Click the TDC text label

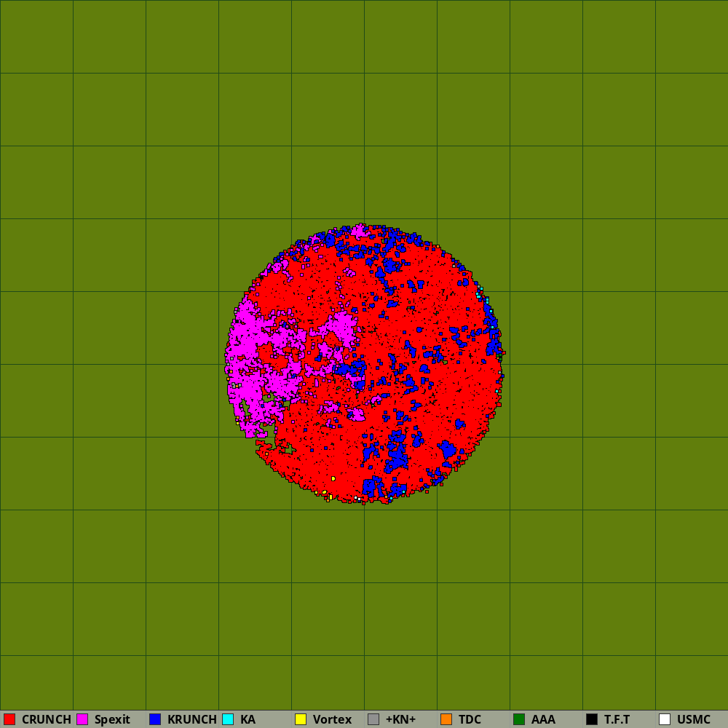click(x=470, y=719)
